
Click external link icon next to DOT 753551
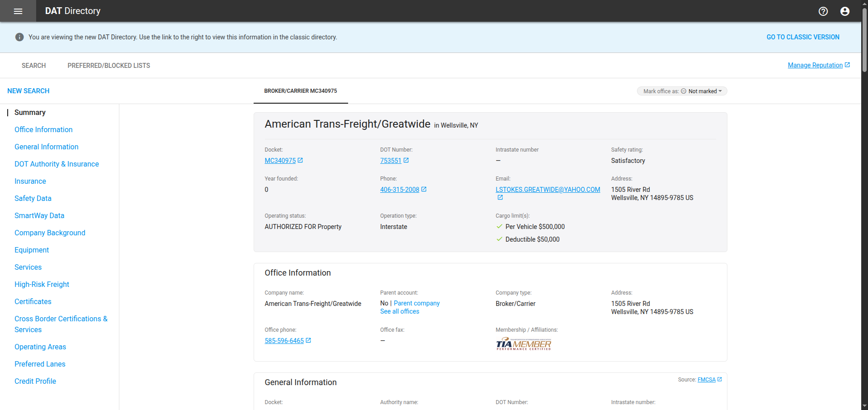coord(406,160)
